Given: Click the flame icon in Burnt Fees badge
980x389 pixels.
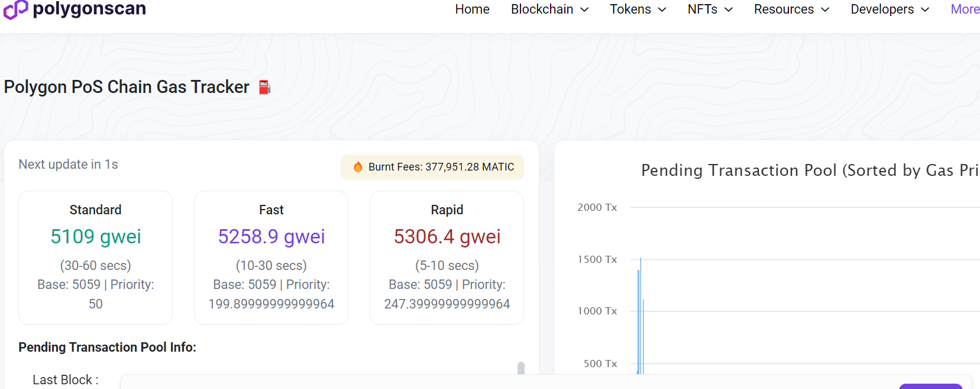Looking at the screenshot, I should pyautogui.click(x=357, y=167).
